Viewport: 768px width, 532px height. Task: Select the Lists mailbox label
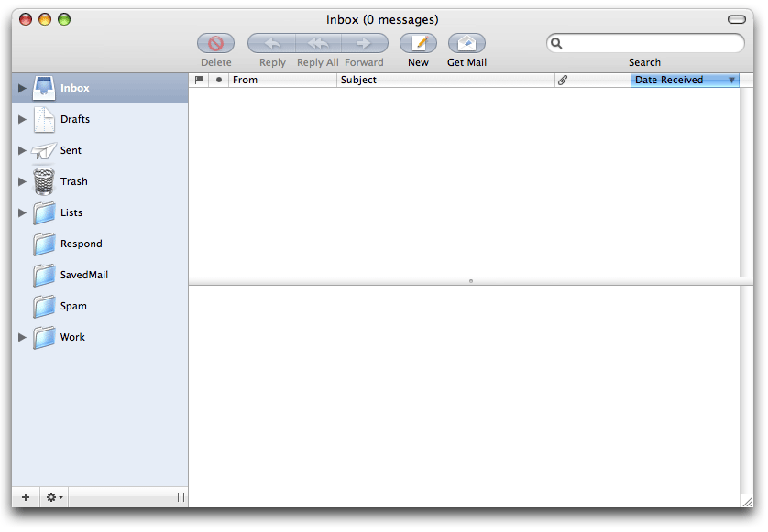71,213
